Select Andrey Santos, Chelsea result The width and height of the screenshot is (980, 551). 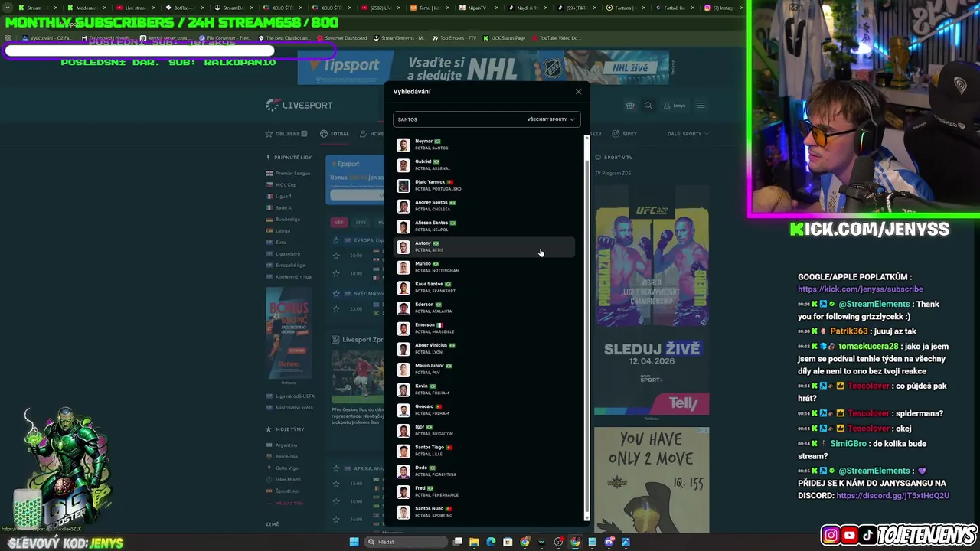pos(484,206)
